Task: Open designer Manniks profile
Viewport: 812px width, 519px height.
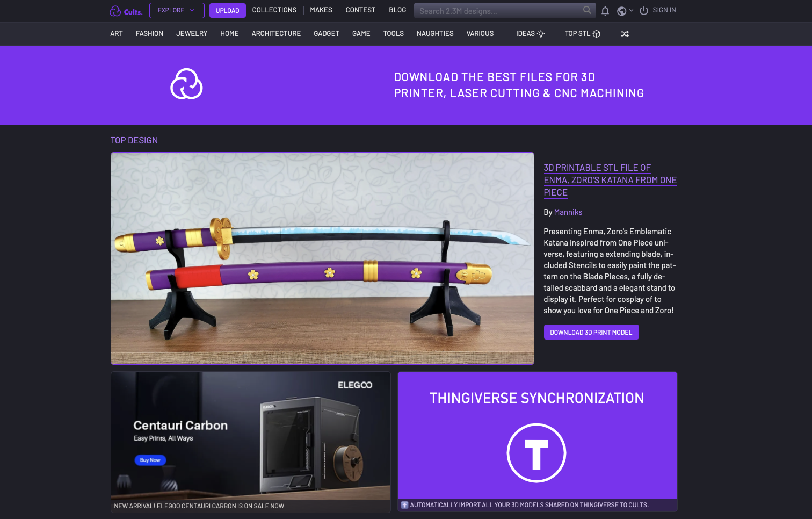Action: (x=568, y=212)
